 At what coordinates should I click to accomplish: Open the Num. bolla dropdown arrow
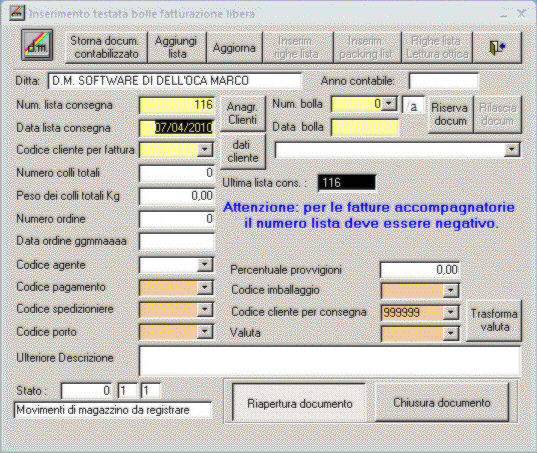(x=389, y=103)
